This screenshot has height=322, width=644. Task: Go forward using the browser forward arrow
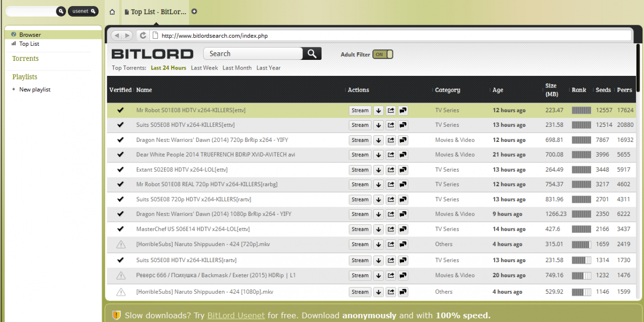coord(127,35)
